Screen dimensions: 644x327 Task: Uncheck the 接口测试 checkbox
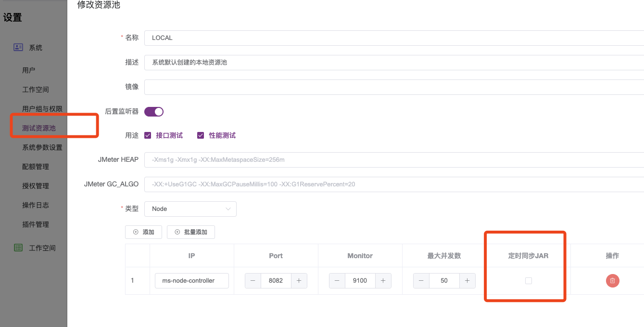click(148, 135)
